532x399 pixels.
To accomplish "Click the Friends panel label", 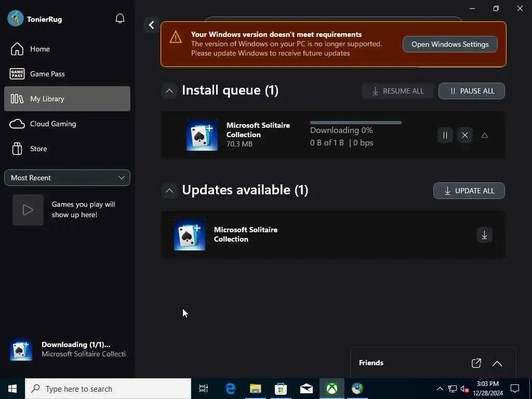I will (371, 363).
